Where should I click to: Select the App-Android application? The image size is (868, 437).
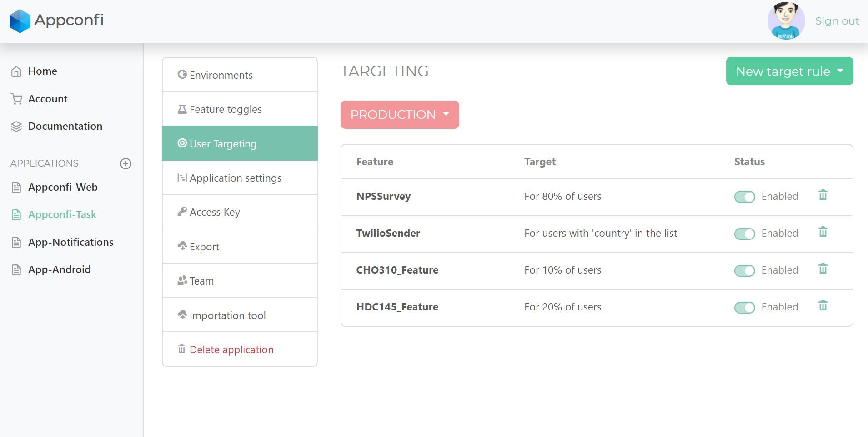coord(60,269)
